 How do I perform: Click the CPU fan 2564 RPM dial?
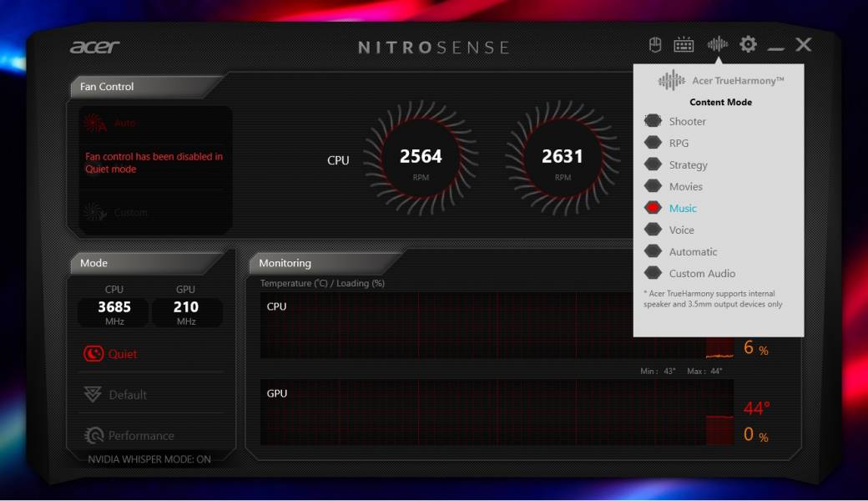point(421,158)
